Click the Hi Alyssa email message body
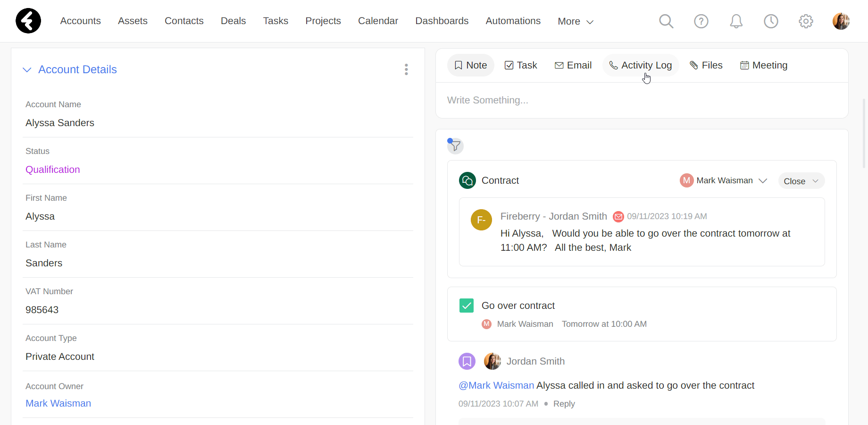868x425 pixels. point(645,240)
